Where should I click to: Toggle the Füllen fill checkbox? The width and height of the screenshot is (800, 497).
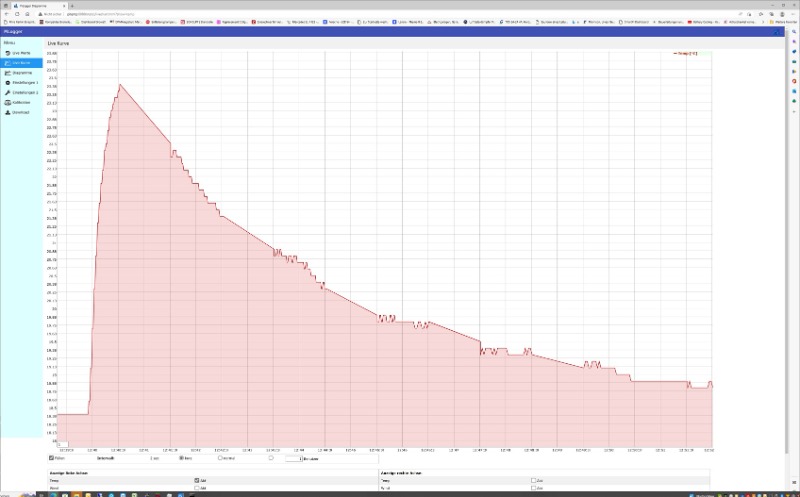(52, 458)
